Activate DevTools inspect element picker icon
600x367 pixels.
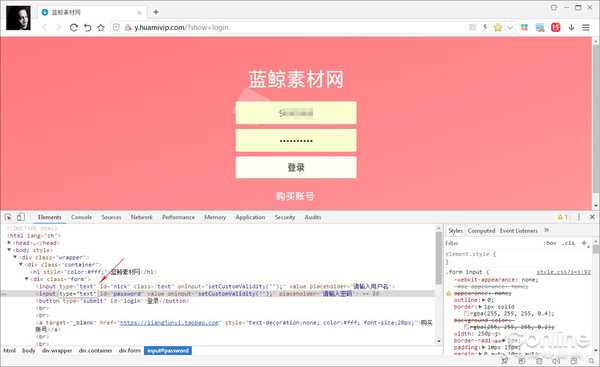click(x=8, y=217)
